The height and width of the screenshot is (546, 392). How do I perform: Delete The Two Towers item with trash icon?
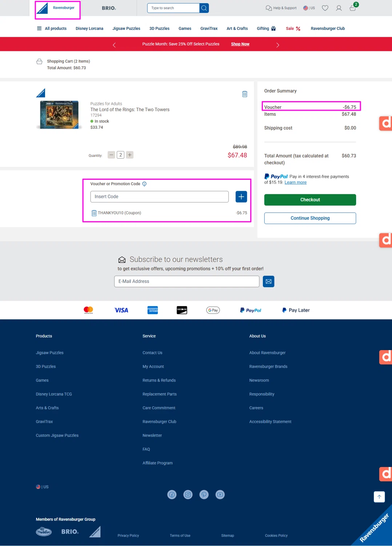coord(245,94)
